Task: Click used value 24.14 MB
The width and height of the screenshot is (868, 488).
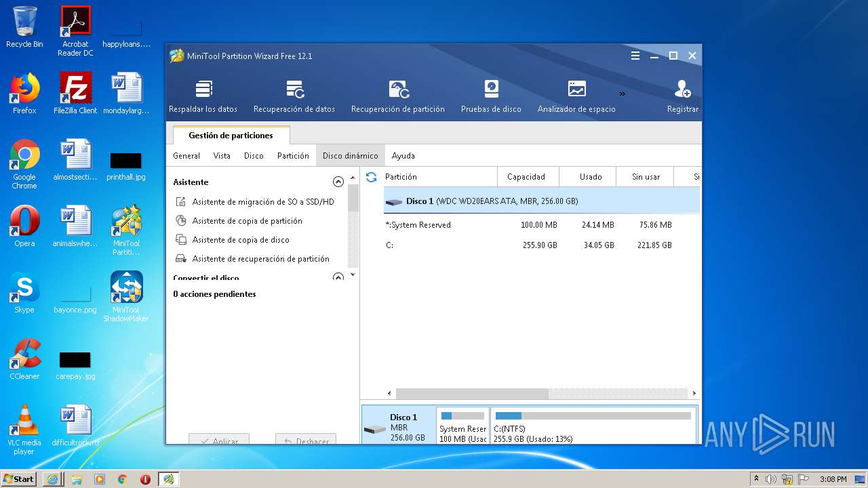Action: click(597, 225)
